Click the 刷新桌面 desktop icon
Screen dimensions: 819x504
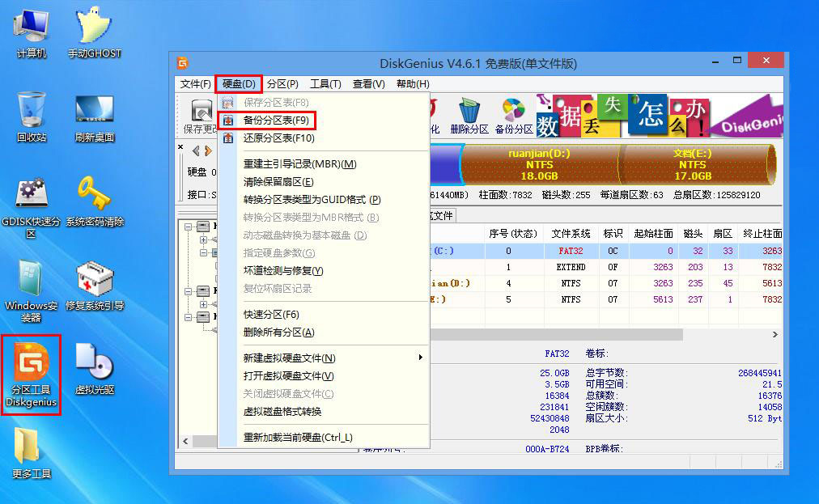tap(95, 118)
